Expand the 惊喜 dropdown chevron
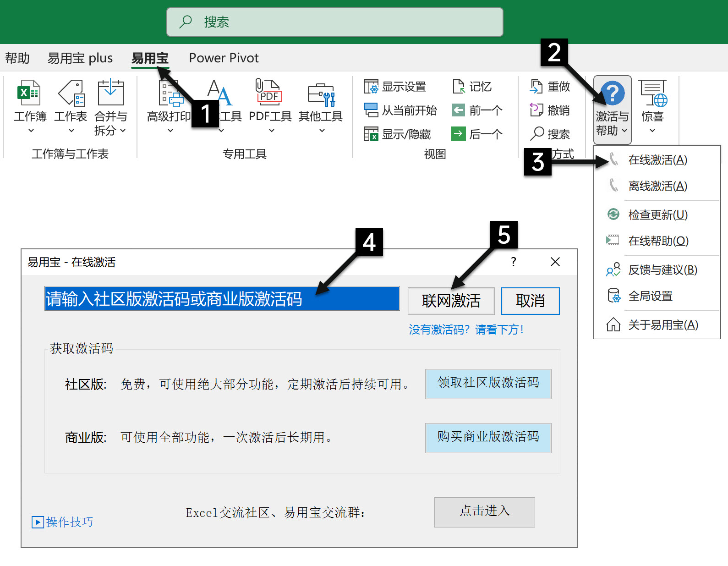The image size is (728, 566). [652, 131]
